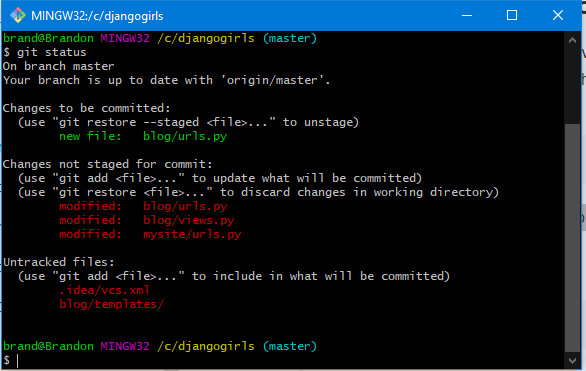
Task: Click the 'to include in what will be committed' hint
Action: coord(234,276)
